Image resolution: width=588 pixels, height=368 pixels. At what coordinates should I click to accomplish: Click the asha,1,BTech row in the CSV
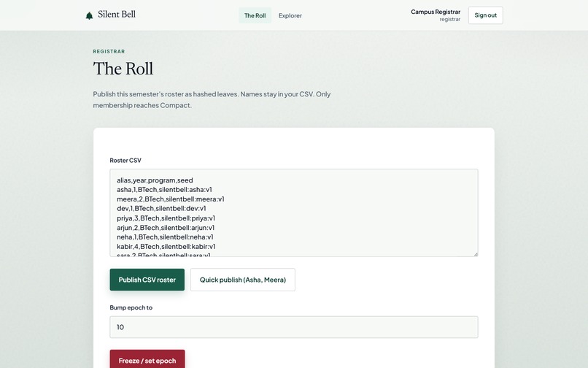click(164, 190)
